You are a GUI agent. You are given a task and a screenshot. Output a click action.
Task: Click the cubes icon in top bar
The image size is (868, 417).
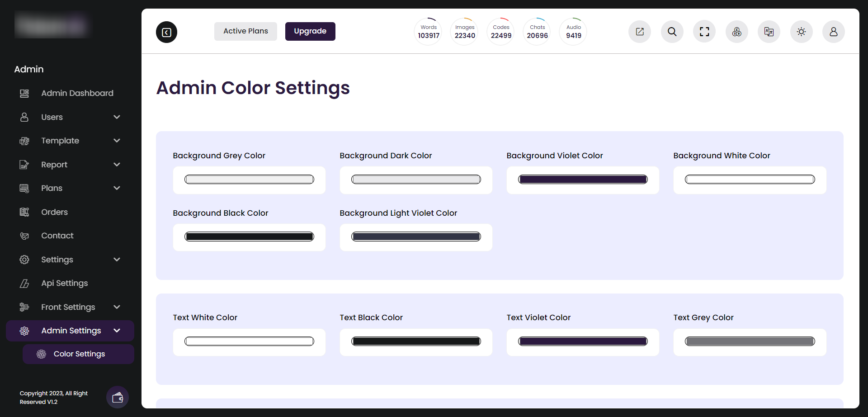[737, 32]
